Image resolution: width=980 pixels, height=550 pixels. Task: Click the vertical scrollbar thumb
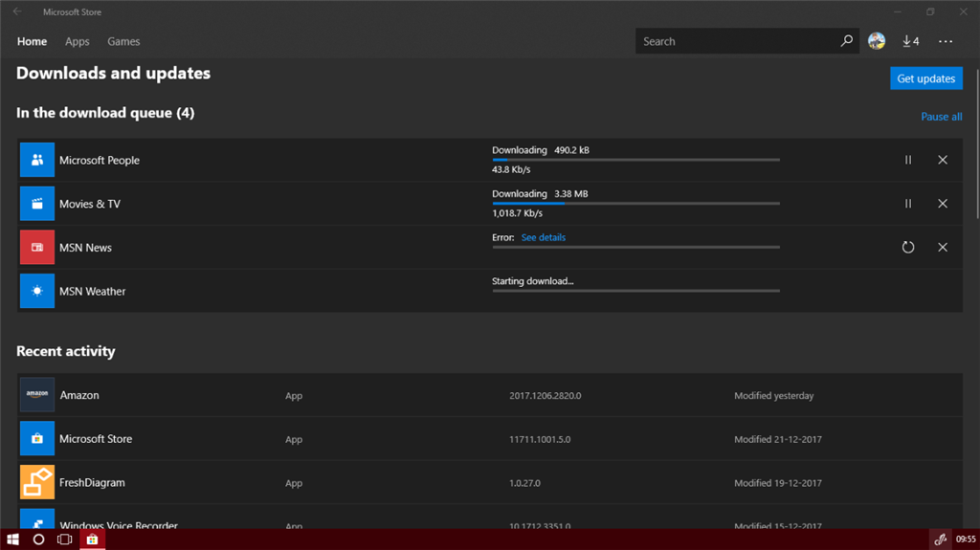coord(977,143)
